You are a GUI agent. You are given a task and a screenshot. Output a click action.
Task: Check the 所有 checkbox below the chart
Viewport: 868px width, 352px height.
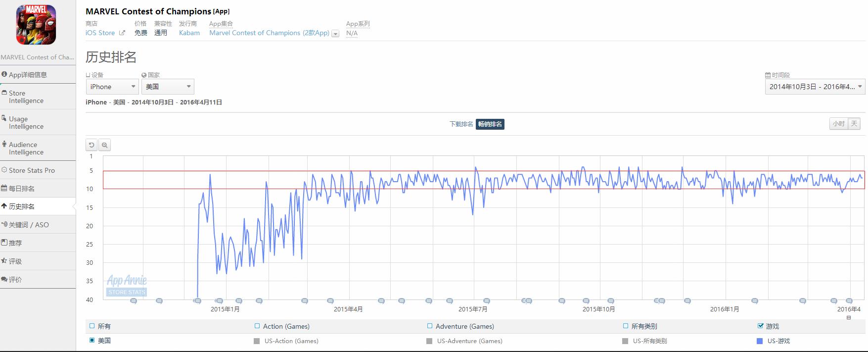coord(92,326)
